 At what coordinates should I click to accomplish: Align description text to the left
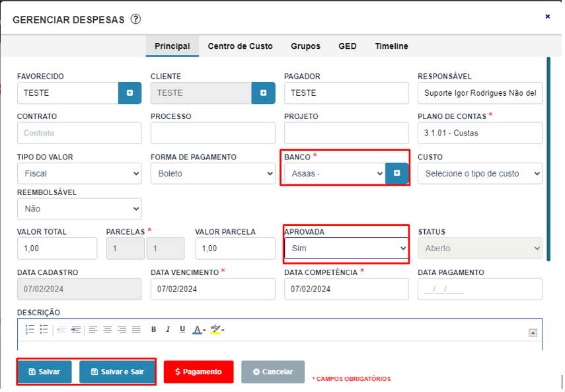[93, 329]
